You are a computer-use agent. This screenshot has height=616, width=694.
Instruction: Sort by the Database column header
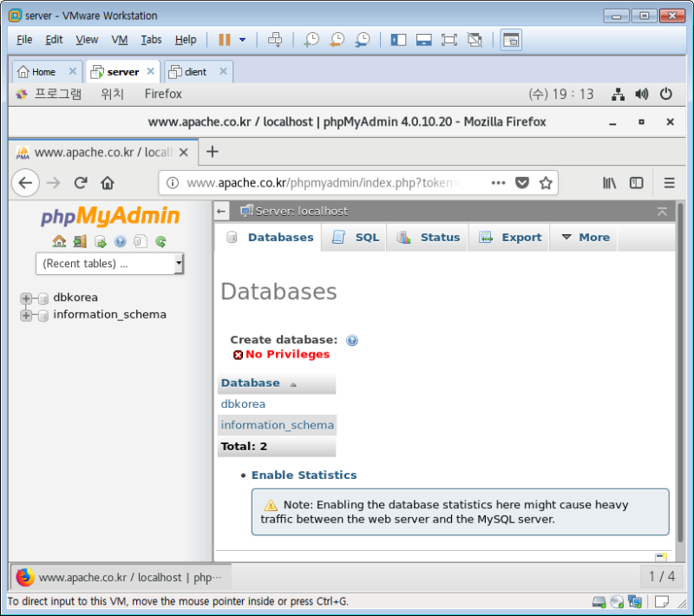pyautogui.click(x=251, y=383)
